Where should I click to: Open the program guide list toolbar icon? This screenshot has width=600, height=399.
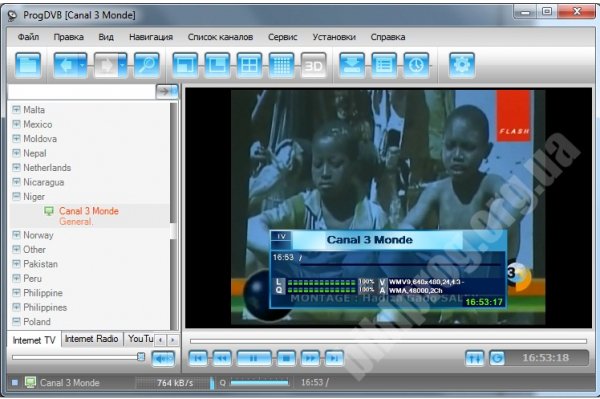pyautogui.click(x=384, y=65)
